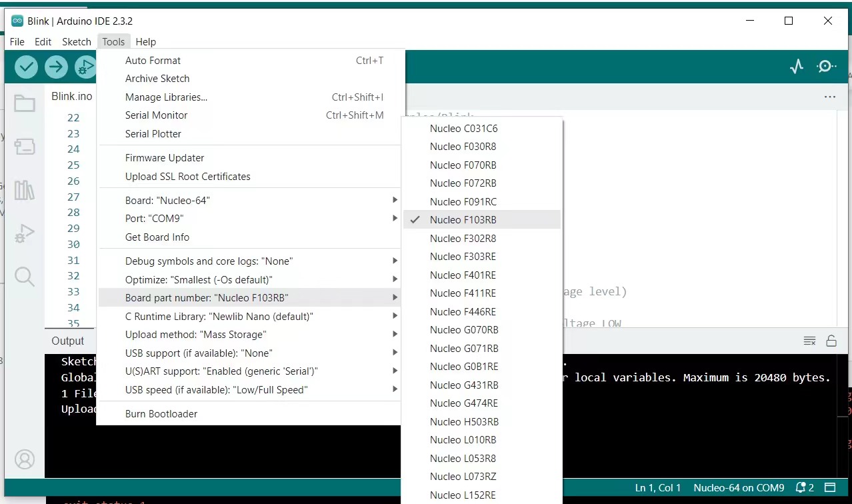
Task: Launch Firmware Updater menu entry
Action: (x=250, y=158)
